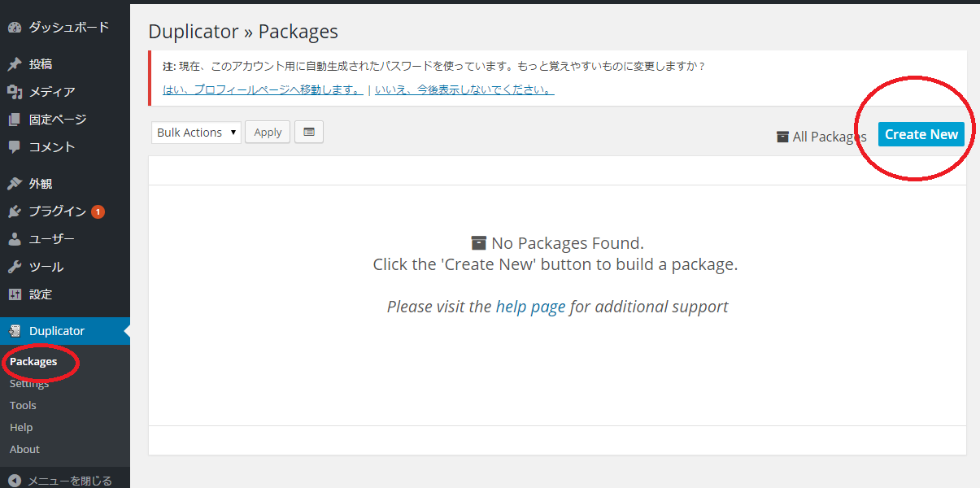Click the package list options icon button

tap(309, 132)
